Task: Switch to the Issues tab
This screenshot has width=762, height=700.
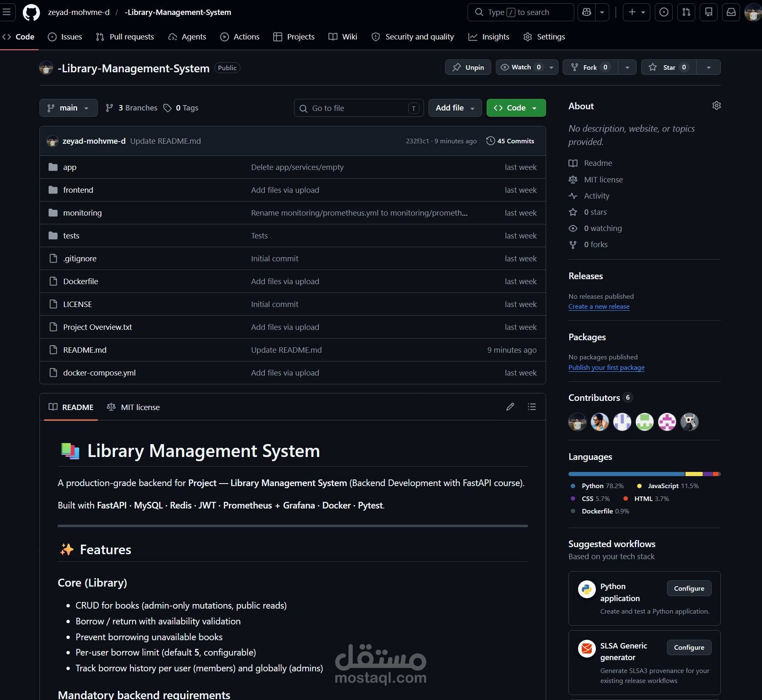Action: pos(65,37)
